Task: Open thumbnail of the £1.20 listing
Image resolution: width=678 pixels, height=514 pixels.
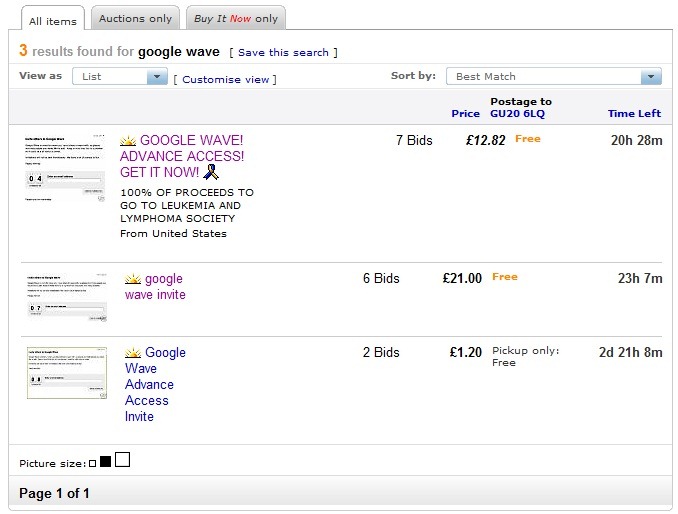Action: click(66, 373)
